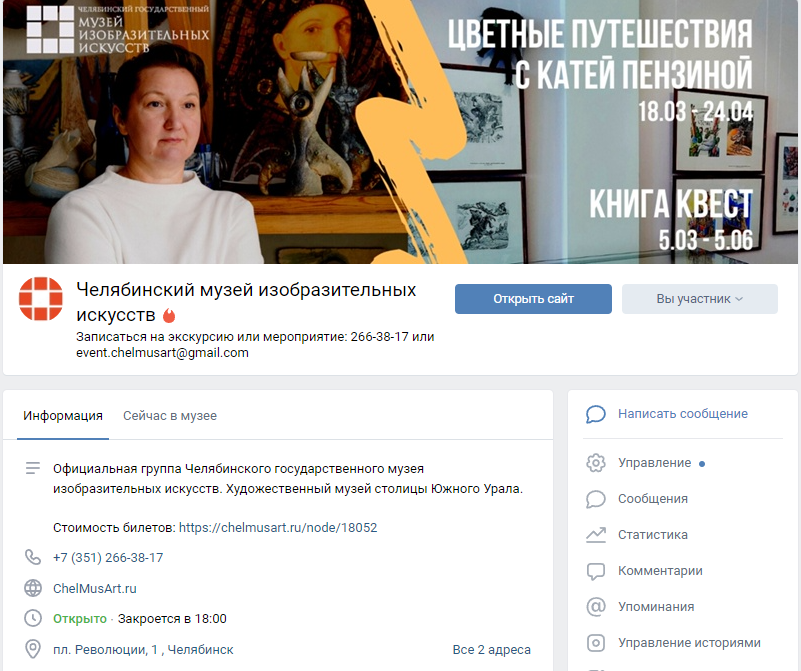Click the Официальная группа description text
The width and height of the screenshot is (801, 671).
(288, 478)
